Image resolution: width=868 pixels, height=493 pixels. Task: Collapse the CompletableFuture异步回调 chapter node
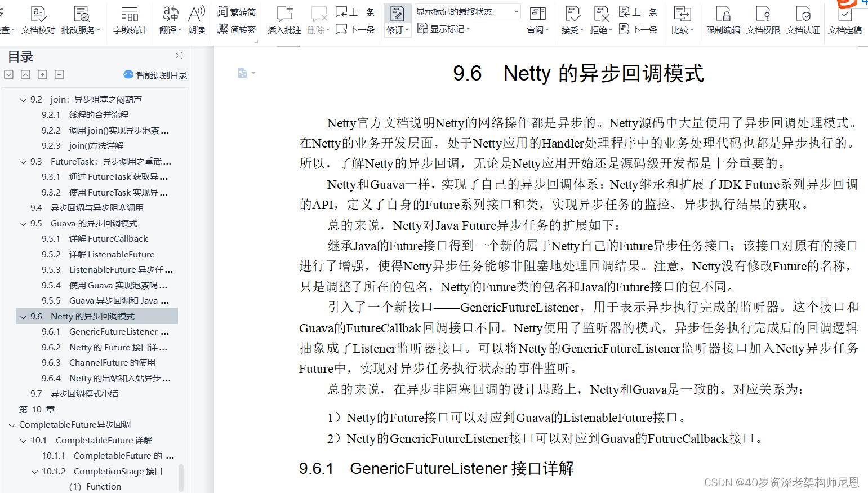[x=12, y=425]
